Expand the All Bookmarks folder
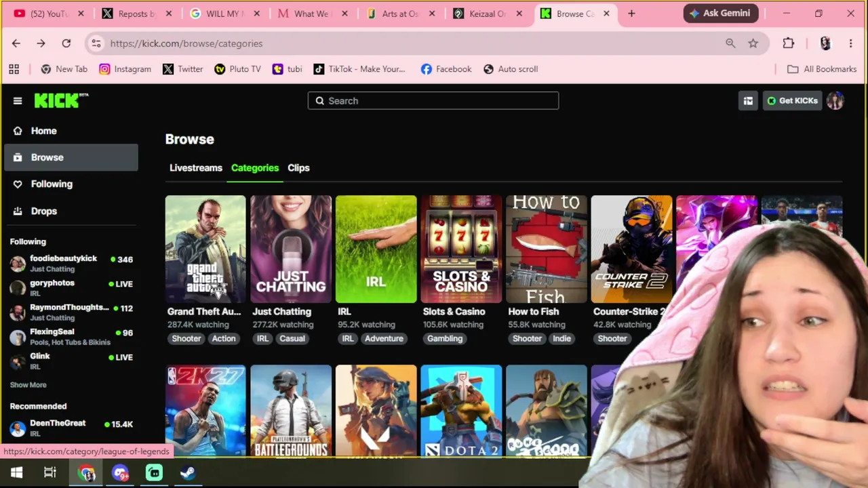Image resolution: width=868 pixels, height=488 pixels. coord(822,69)
